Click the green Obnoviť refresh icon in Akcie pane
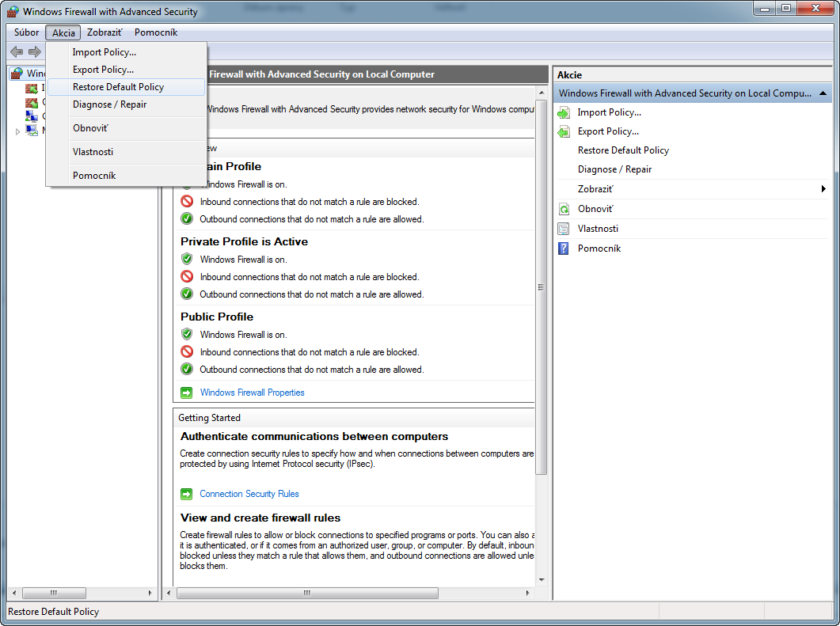Image resolution: width=840 pixels, height=626 pixels. click(x=564, y=209)
